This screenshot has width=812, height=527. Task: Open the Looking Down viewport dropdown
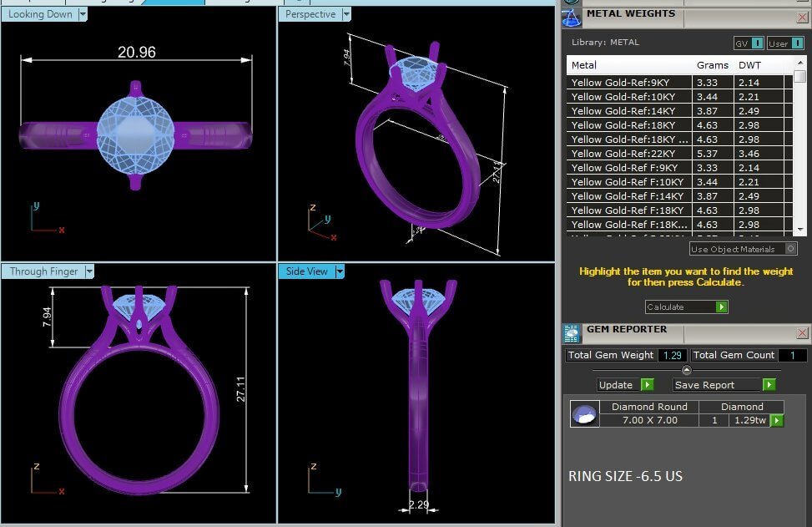click(82, 14)
